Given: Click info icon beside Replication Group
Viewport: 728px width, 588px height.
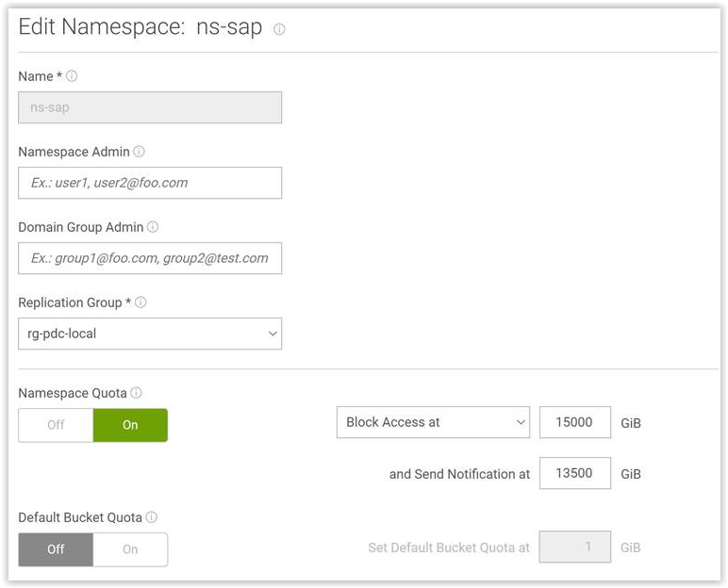Looking at the screenshot, I should pyautogui.click(x=141, y=302).
